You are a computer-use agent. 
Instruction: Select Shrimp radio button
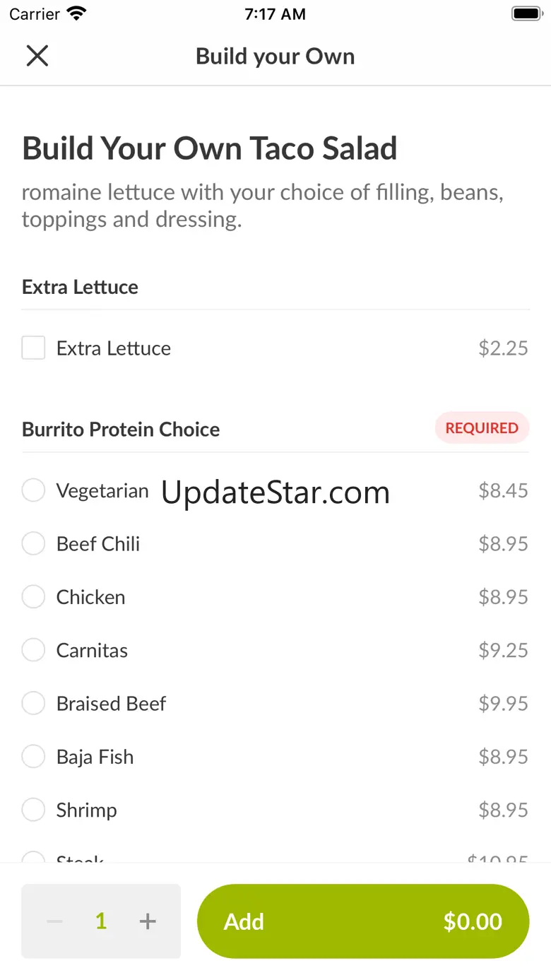[33, 810]
